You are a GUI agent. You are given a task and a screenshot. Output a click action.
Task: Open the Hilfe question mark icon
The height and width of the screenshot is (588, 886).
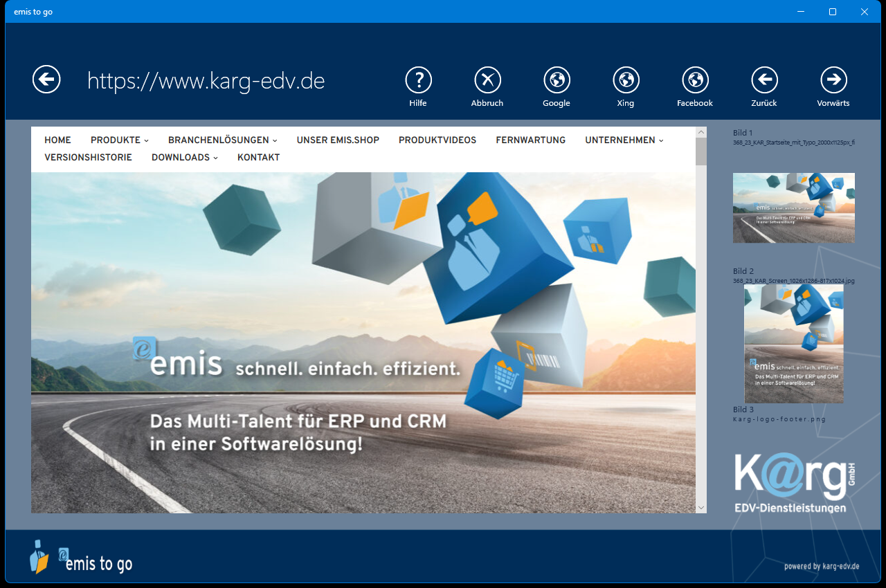pyautogui.click(x=418, y=80)
